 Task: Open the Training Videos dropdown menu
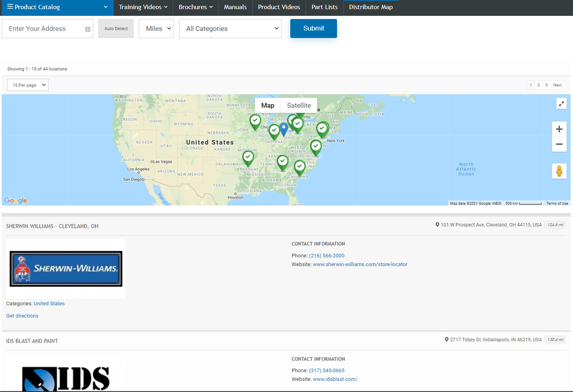coord(143,7)
